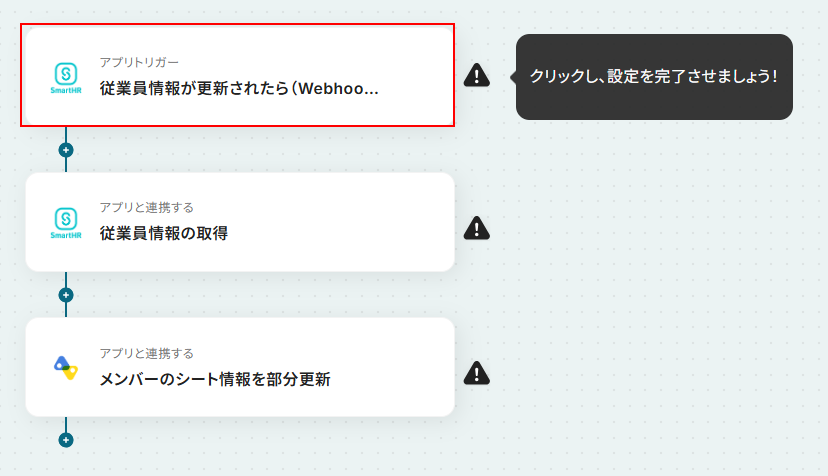Add a step below 従業員情報の取得 card

click(66, 295)
